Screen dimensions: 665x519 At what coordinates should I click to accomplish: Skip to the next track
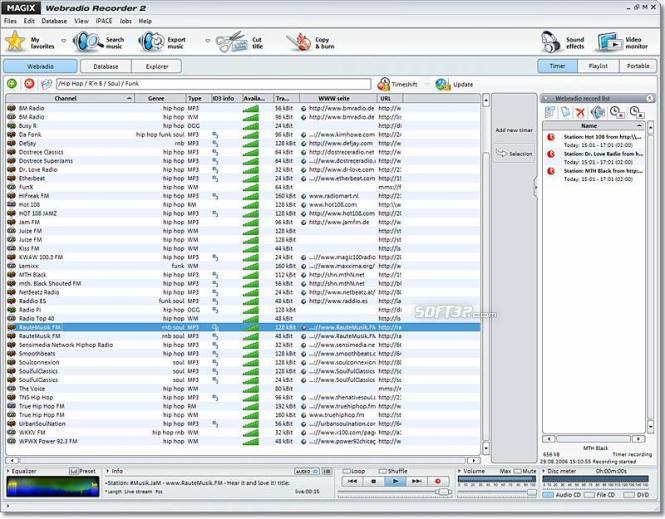click(x=416, y=481)
